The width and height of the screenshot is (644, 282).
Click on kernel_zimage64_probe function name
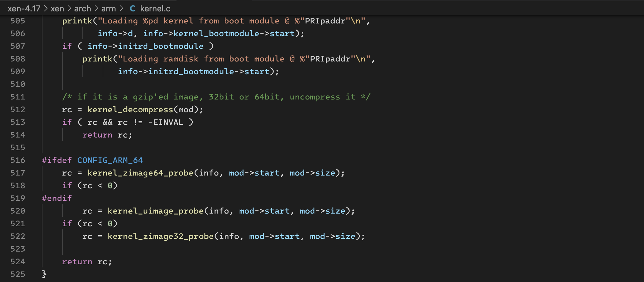pos(140,173)
